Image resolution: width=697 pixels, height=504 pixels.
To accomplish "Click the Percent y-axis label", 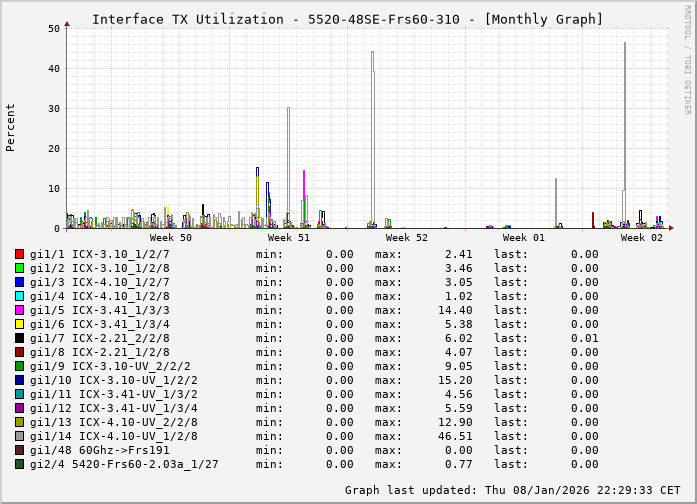I will coord(11,128).
